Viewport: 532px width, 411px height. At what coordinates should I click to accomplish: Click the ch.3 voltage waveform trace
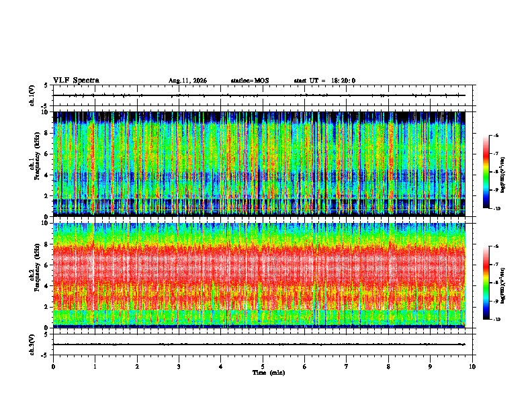pos(259,345)
